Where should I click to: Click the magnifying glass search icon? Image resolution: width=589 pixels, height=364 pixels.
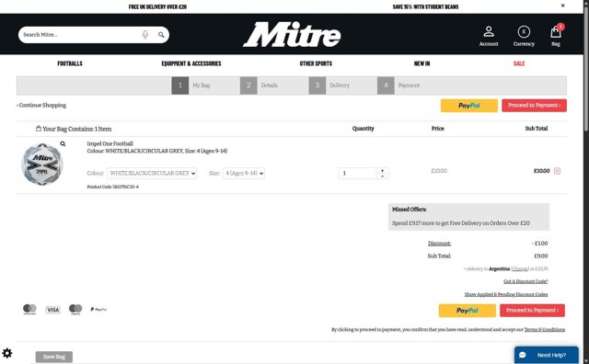pos(161,35)
